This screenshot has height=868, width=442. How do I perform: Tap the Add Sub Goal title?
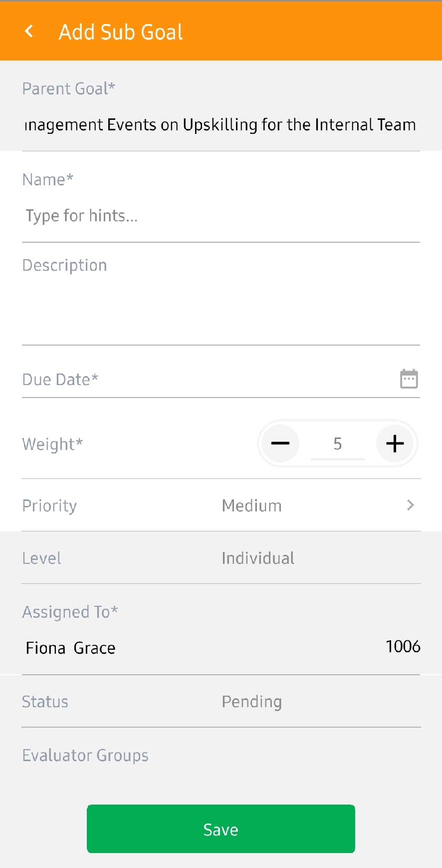(x=121, y=32)
